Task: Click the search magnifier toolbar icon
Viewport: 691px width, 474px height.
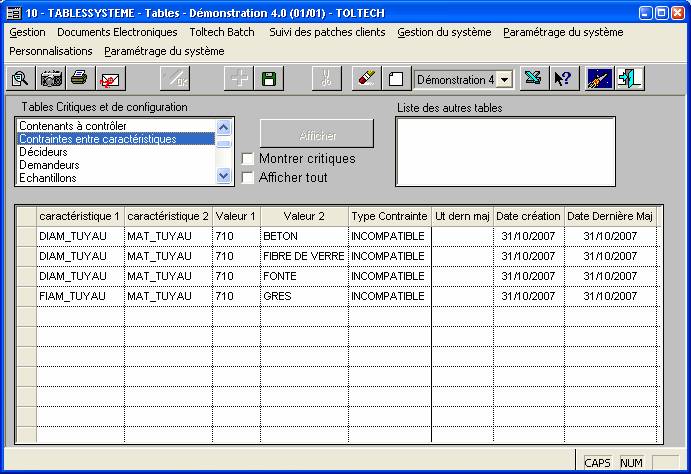Action: click(20, 79)
